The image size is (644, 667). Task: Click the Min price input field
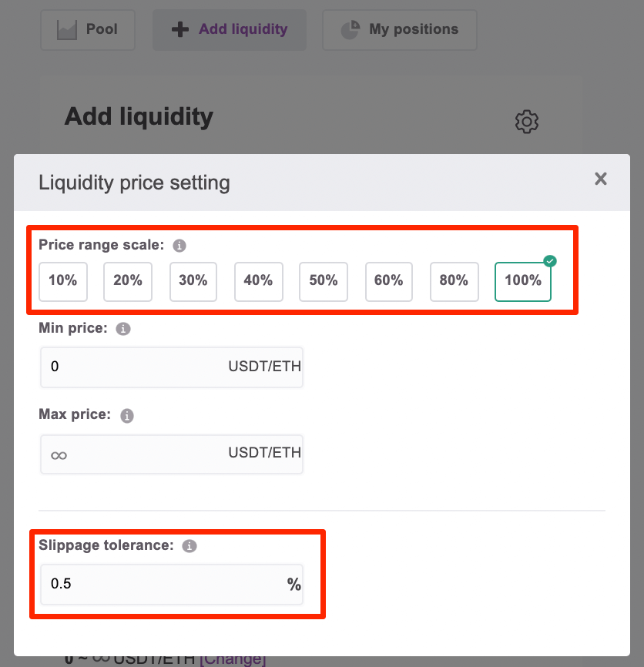pyautogui.click(x=172, y=367)
